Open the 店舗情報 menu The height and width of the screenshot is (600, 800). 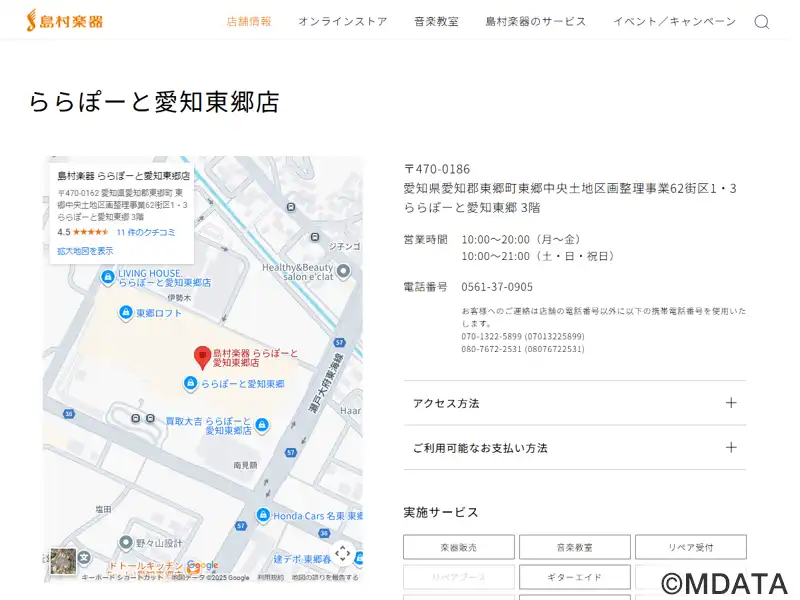(249, 22)
